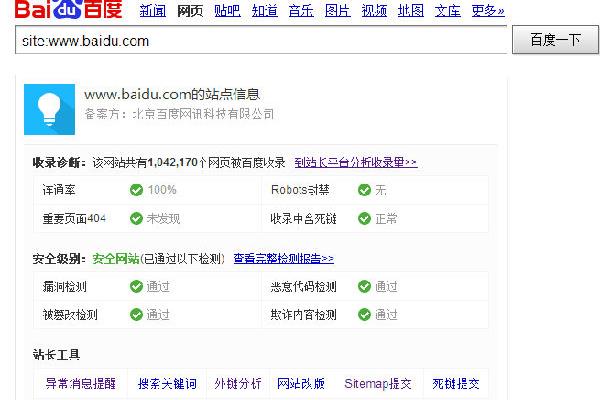600x400 pixels.
Task: Open 网站改版 webmaster tool
Action: (x=301, y=383)
